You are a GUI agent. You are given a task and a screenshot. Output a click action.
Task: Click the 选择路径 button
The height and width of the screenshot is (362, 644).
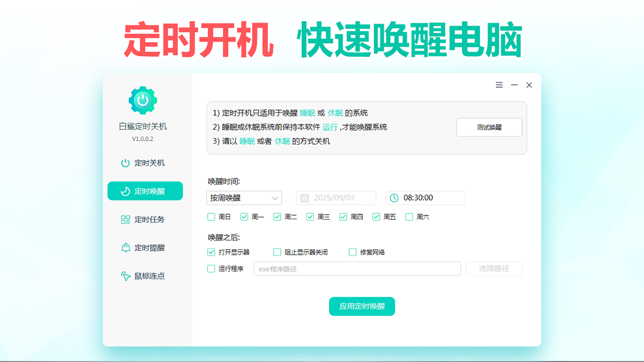click(x=494, y=268)
